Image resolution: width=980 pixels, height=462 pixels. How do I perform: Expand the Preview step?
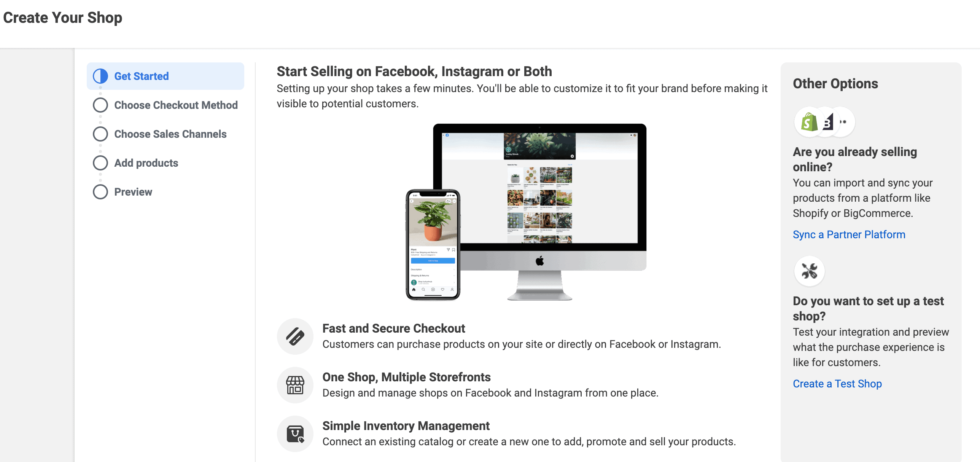point(133,192)
